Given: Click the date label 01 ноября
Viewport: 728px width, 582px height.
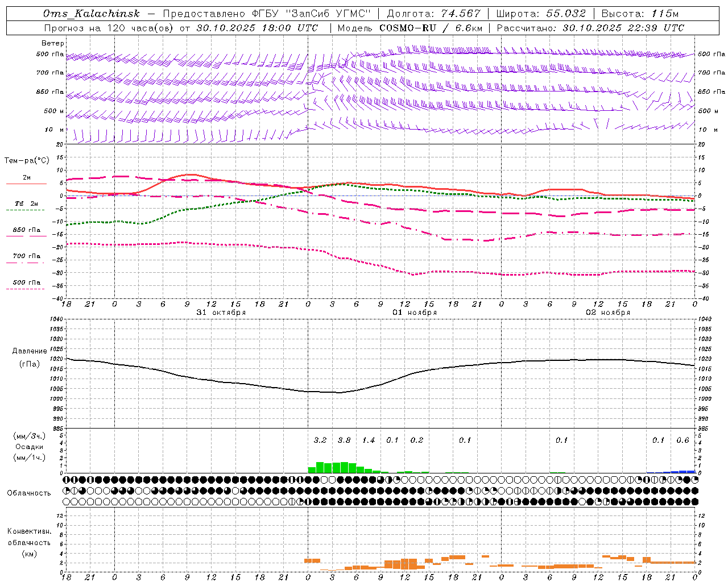Looking at the screenshot, I should point(415,313).
